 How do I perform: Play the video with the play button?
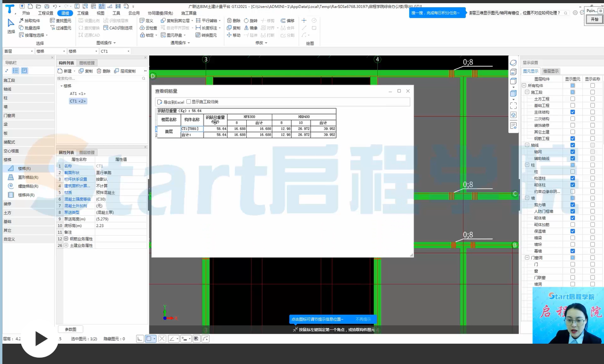tap(40, 338)
